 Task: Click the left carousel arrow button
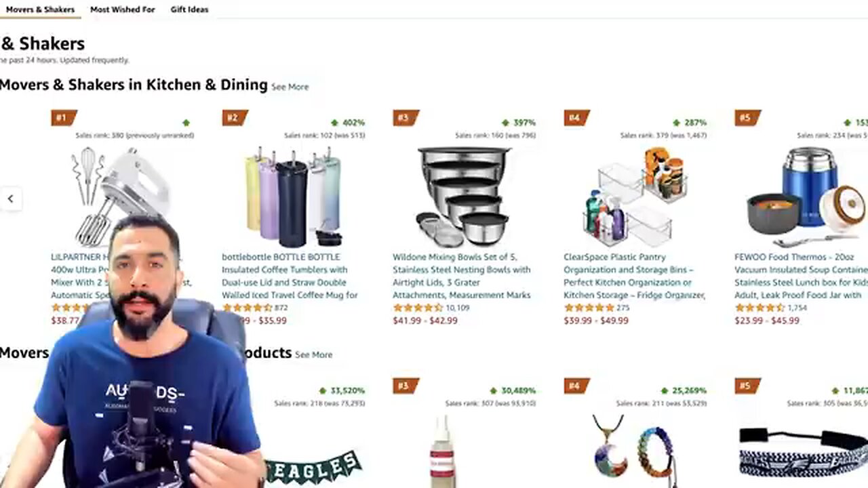click(x=10, y=199)
